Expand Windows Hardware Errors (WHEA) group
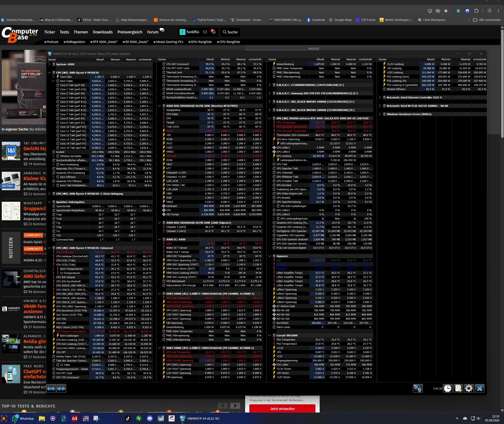 (380, 114)
